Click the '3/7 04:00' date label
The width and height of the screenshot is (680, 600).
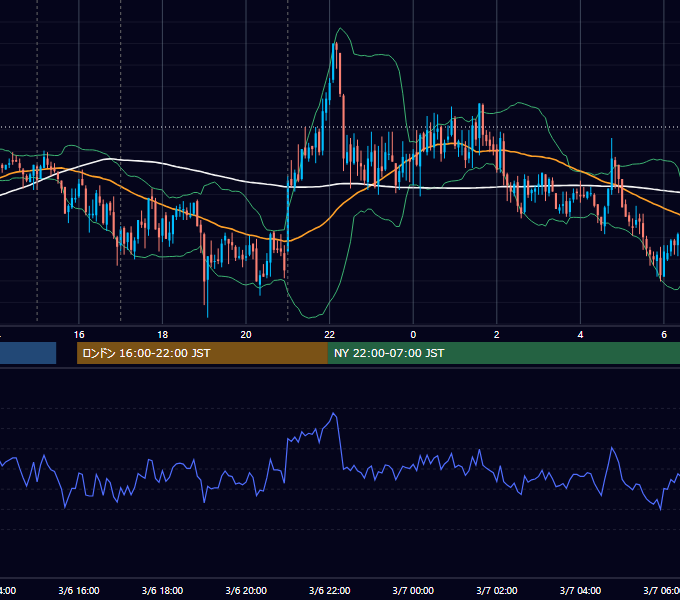pyautogui.click(x=580, y=591)
